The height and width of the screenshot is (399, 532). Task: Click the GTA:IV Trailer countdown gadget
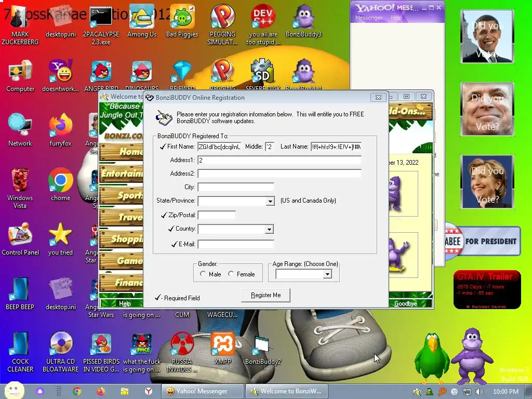tap(487, 289)
